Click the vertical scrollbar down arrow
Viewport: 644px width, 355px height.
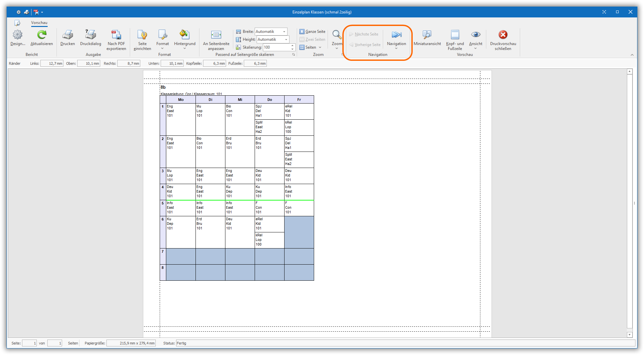[x=630, y=335]
